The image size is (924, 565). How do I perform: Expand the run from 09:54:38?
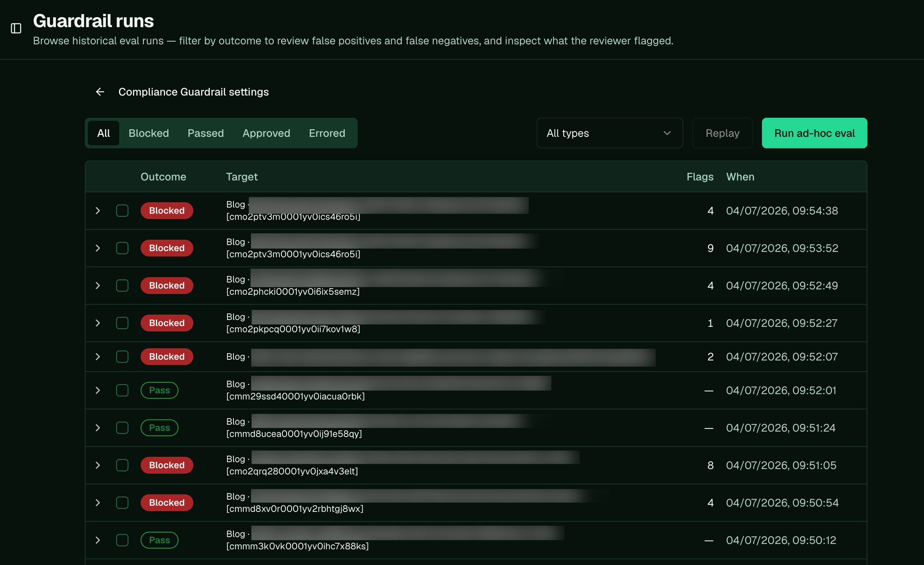click(98, 211)
